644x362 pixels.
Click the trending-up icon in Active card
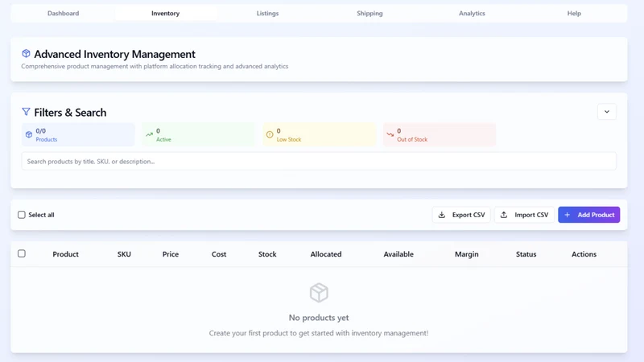click(149, 134)
